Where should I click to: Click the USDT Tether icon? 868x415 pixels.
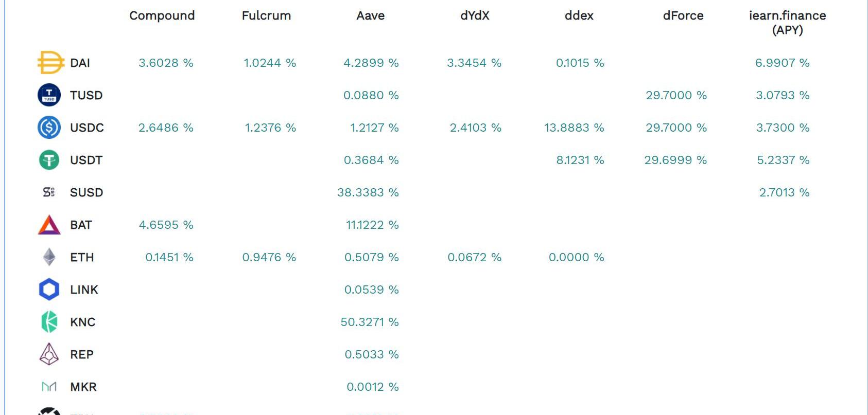pyautogui.click(x=49, y=160)
